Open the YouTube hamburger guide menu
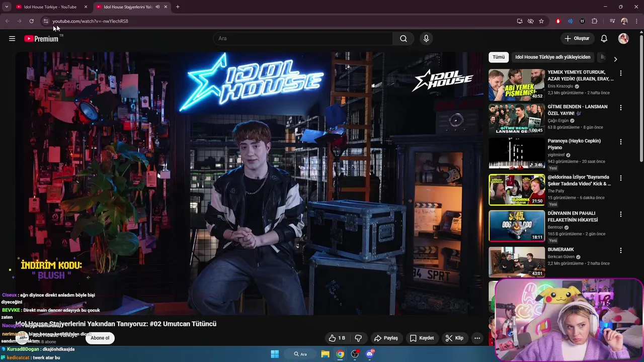This screenshot has width=644, height=362. tap(12, 39)
